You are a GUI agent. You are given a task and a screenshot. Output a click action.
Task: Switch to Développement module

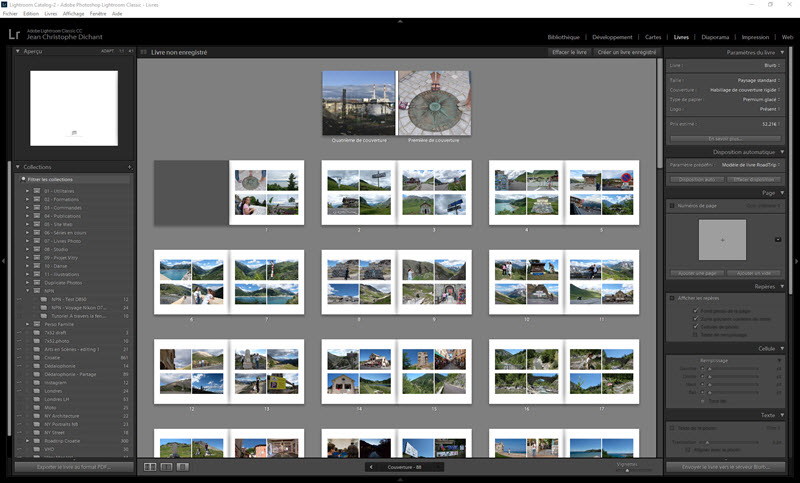point(612,37)
